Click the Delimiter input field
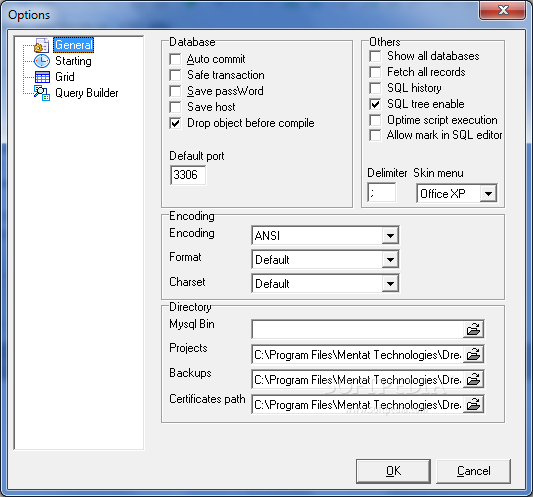This screenshot has height=497, width=533. click(382, 193)
